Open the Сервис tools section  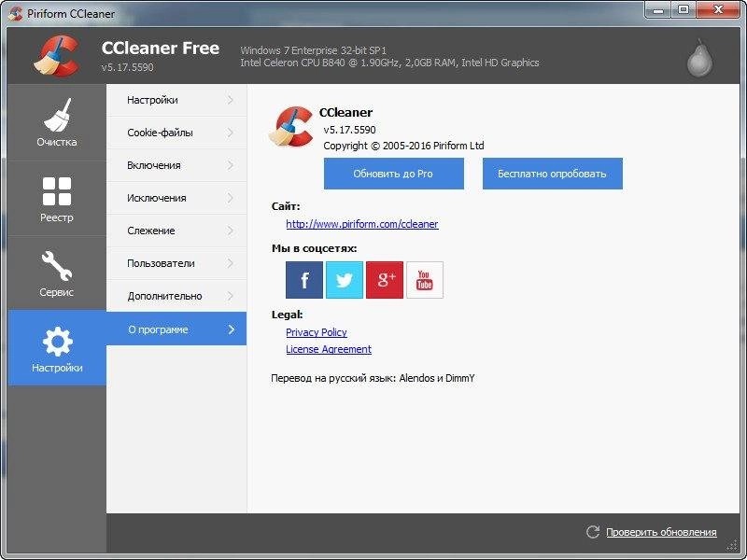[57, 273]
